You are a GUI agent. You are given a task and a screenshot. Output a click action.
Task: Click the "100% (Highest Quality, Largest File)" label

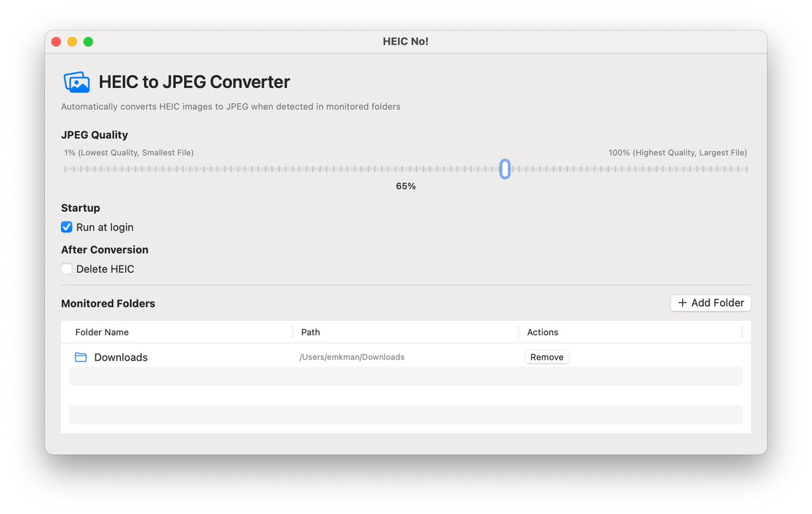[x=678, y=152]
